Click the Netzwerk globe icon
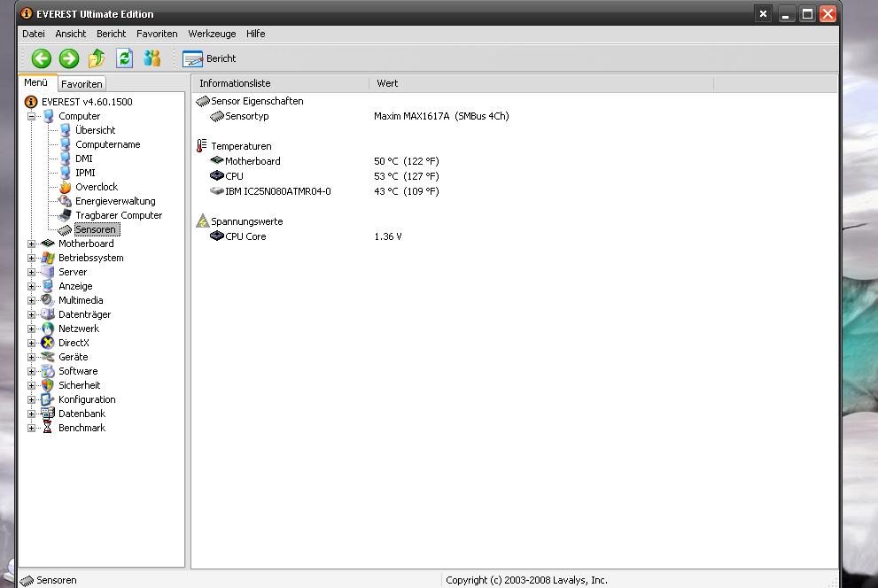 pos(48,329)
